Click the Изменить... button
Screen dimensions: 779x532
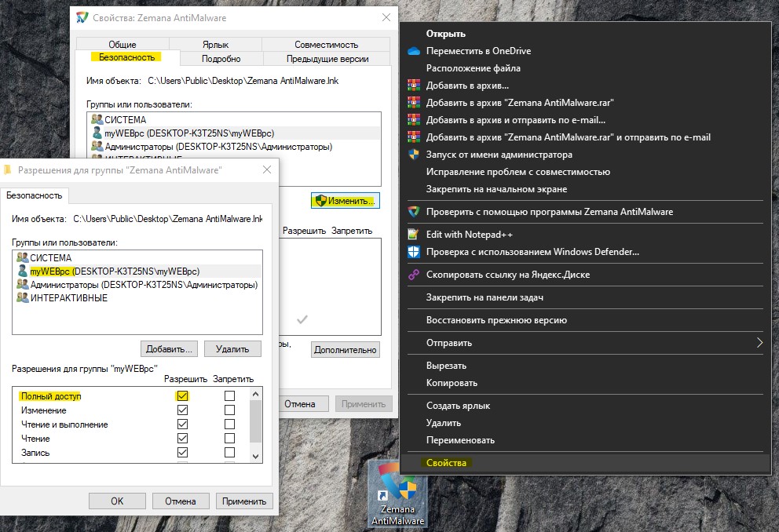click(346, 201)
